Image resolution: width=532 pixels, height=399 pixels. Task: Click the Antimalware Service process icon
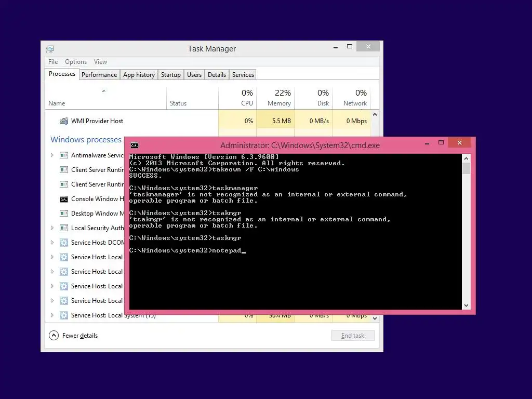coord(64,155)
